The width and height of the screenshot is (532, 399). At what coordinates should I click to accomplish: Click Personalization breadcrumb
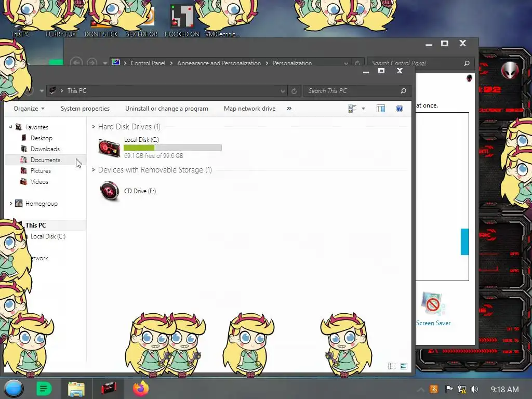(x=292, y=63)
